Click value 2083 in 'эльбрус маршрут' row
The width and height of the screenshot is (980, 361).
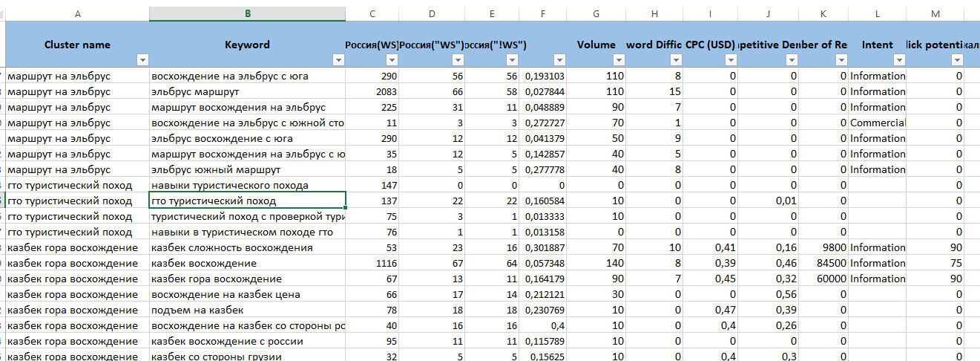[x=372, y=91]
